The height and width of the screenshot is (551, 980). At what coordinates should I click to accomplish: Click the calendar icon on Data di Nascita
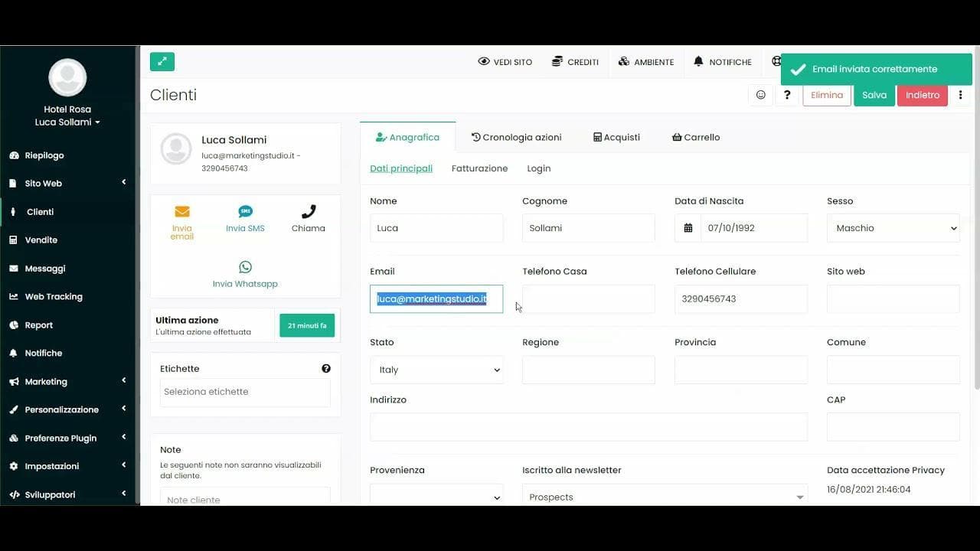(687, 227)
